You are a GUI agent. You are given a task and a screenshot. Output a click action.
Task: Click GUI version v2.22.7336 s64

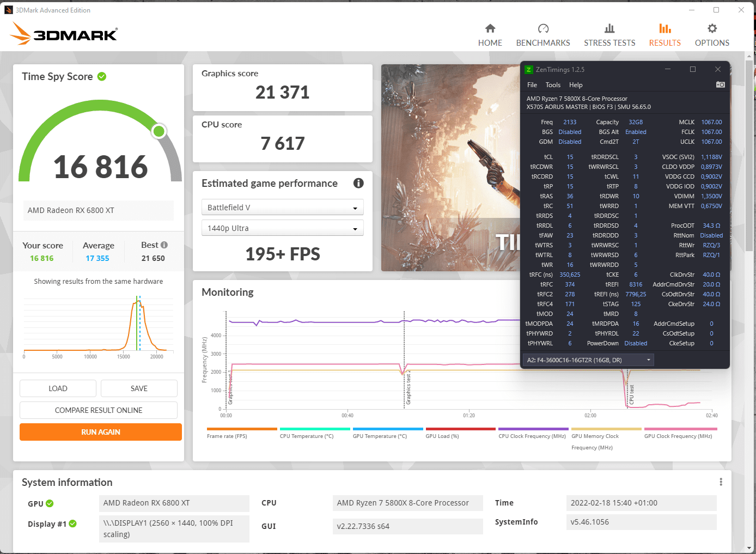408,526
